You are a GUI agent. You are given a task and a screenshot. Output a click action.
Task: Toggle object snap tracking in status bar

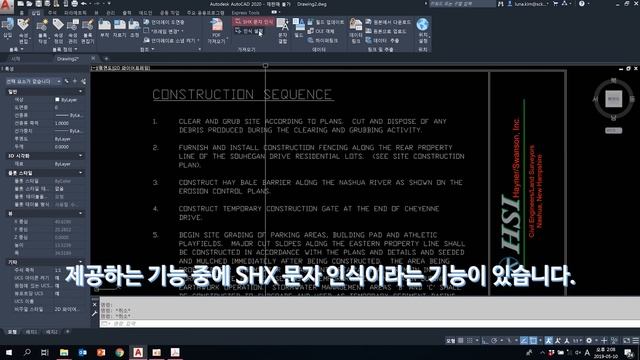point(524,340)
